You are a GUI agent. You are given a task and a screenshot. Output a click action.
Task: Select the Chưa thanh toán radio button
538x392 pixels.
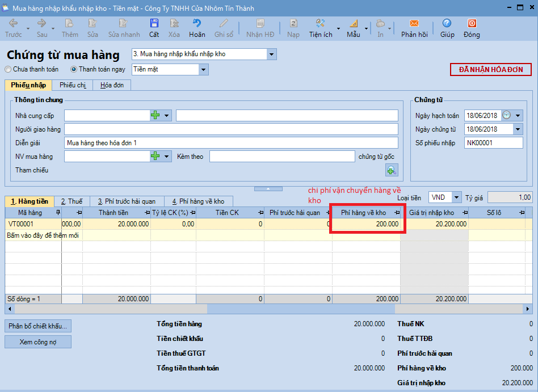(x=8, y=69)
